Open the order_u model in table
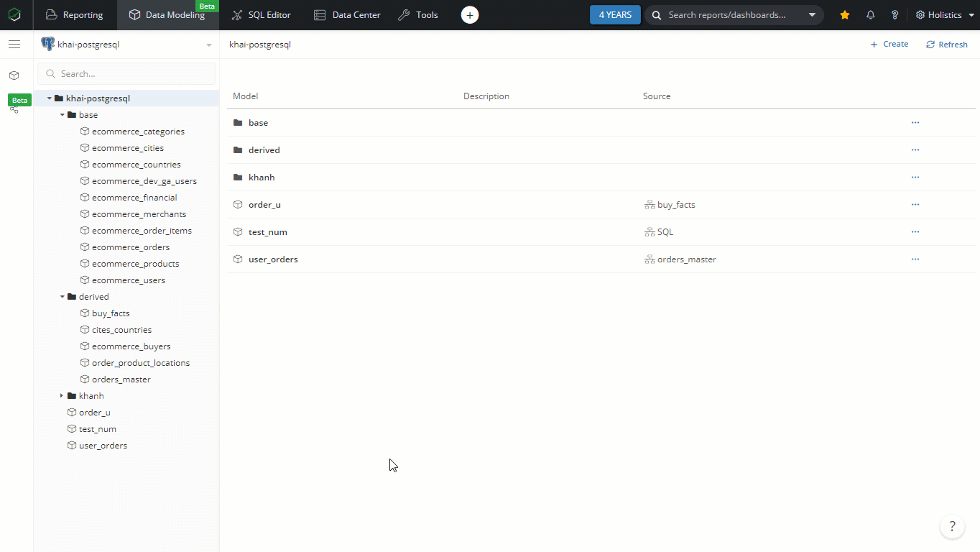The width and height of the screenshot is (980, 552). pyautogui.click(x=264, y=205)
